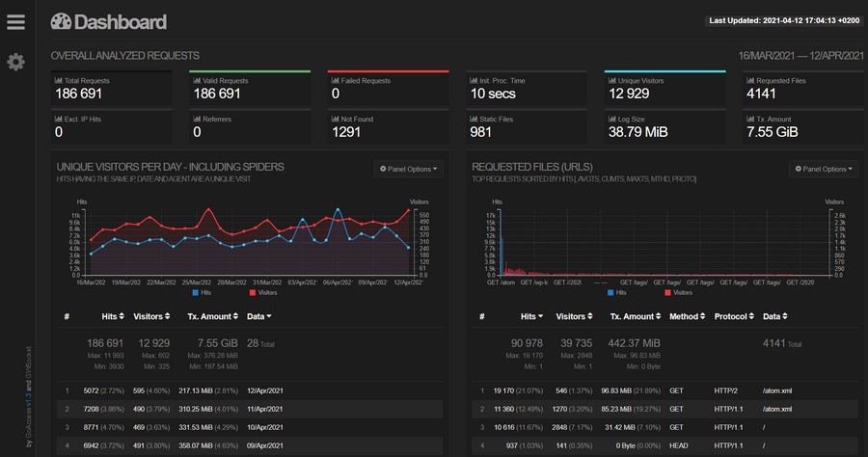Sort visitors table by Visitors column
The height and width of the screenshot is (457, 868).
[151, 316]
